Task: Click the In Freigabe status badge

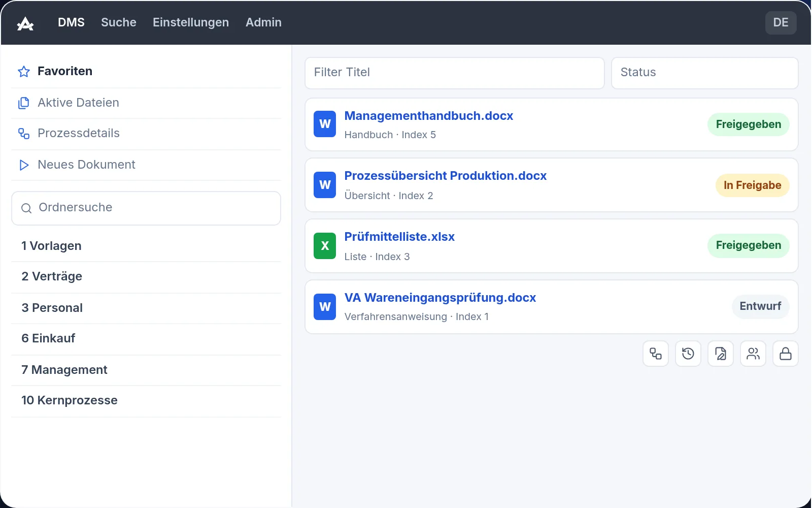Action: point(753,185)
